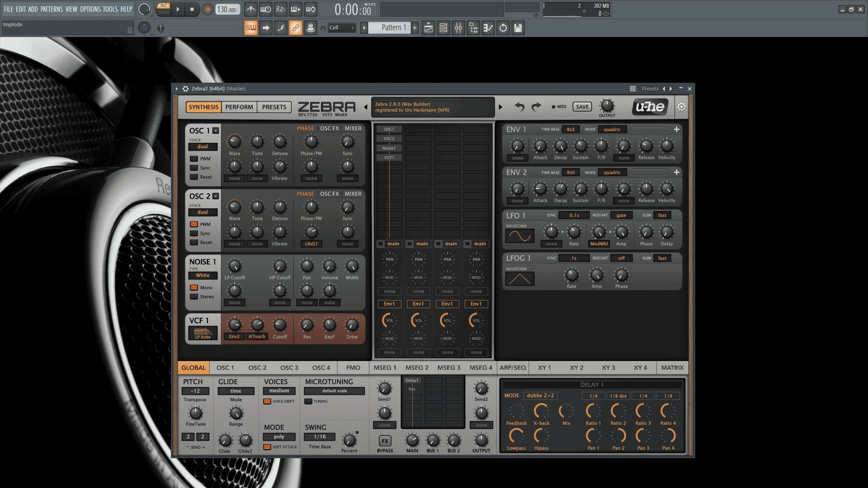Open the MSEG 1 tab

[x=385, y=368]
